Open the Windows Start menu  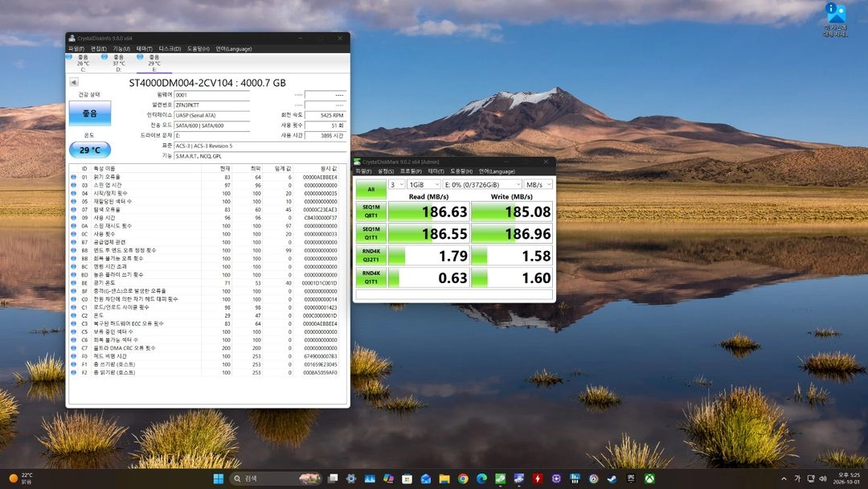[x=219, y=479]
